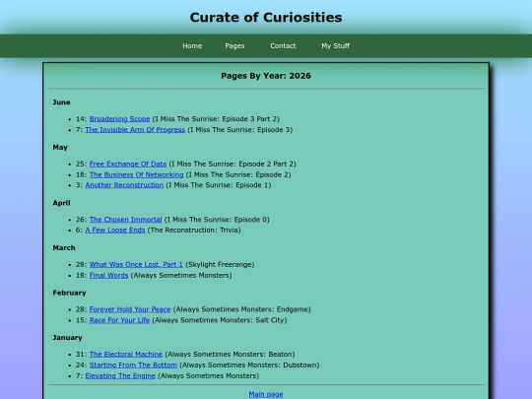
Task: Click the January month heading
Action: click(67, 338)
